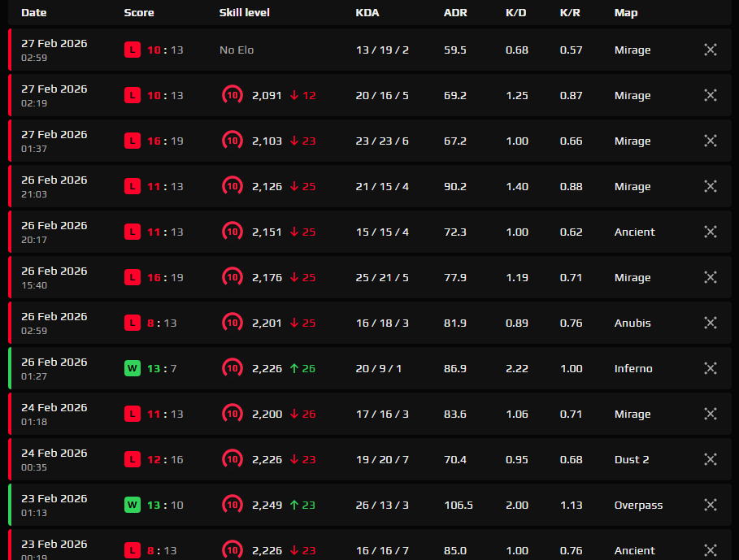Click level 10 badge next to 2,126 Elo
This screenshot has height=560, width=739.
tap(233, 186)
